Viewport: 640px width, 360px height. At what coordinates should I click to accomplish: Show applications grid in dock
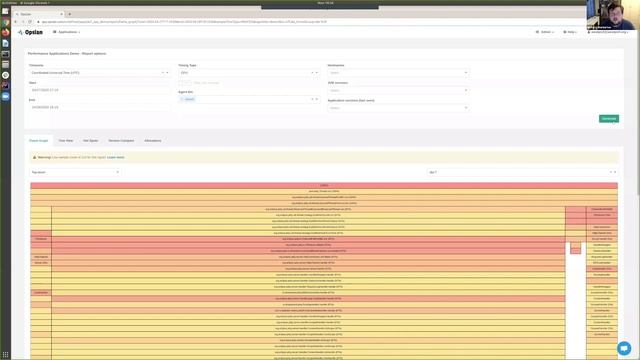[5, 355]
